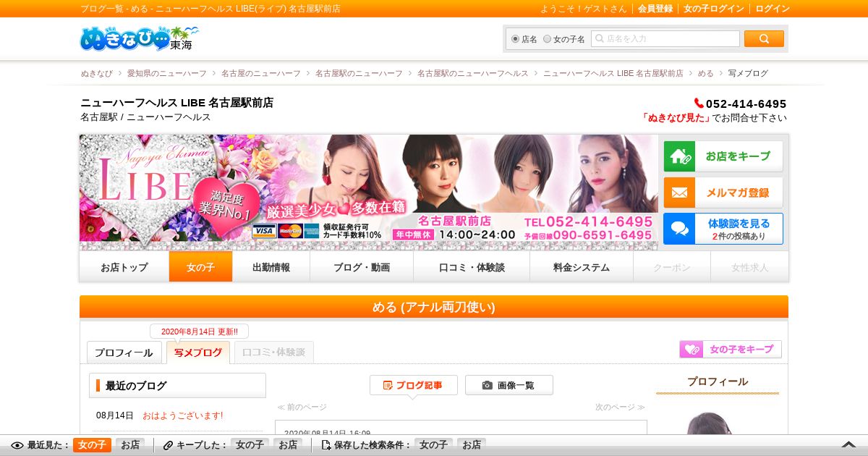The image size is (868, 456).
Task: Select 女の子 under キープした
Action: [x=250, y=445]
